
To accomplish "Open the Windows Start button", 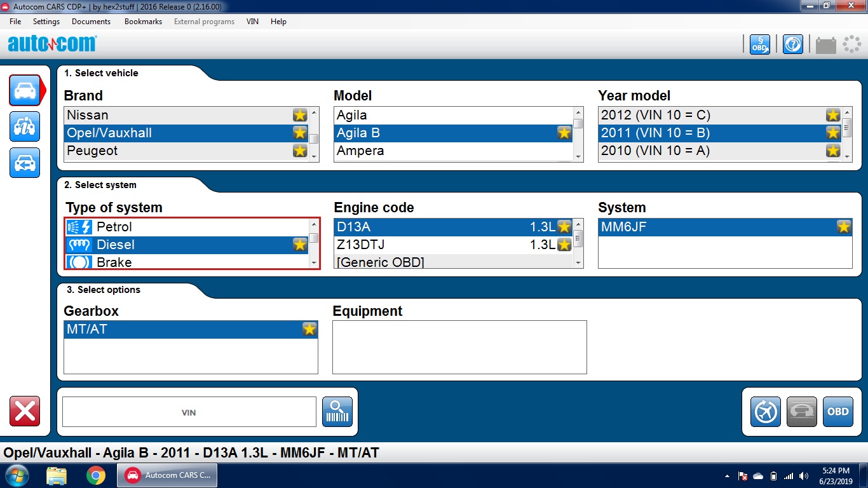I will pyautogui.click(x=16, y=475).
